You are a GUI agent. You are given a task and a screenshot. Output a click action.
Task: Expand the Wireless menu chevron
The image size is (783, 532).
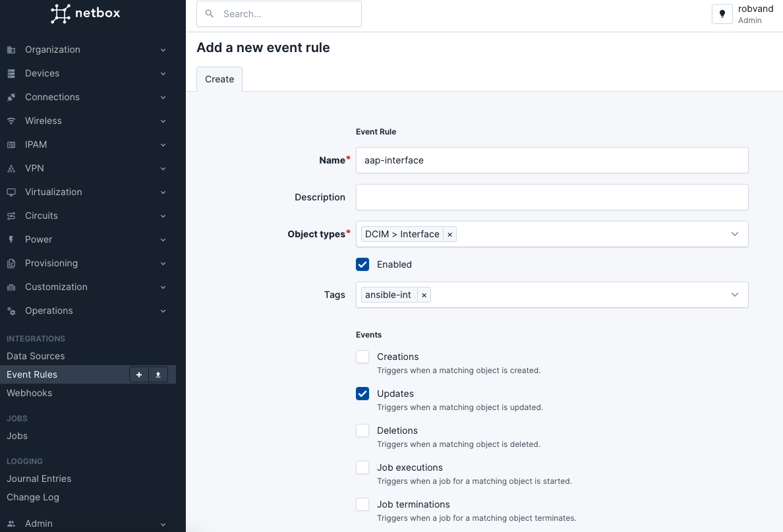(x=163, y=121)
